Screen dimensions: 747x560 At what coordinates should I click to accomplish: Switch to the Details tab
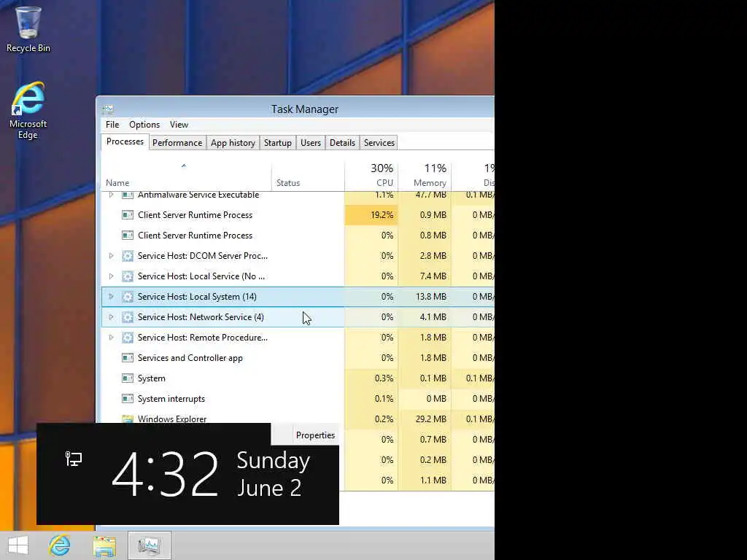(x=343, y=143)
